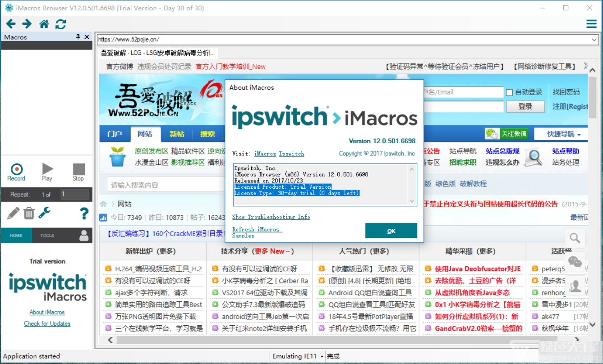Reload page with the refresh icon
The width and height of the screenshot is (603, 364).
60,24
